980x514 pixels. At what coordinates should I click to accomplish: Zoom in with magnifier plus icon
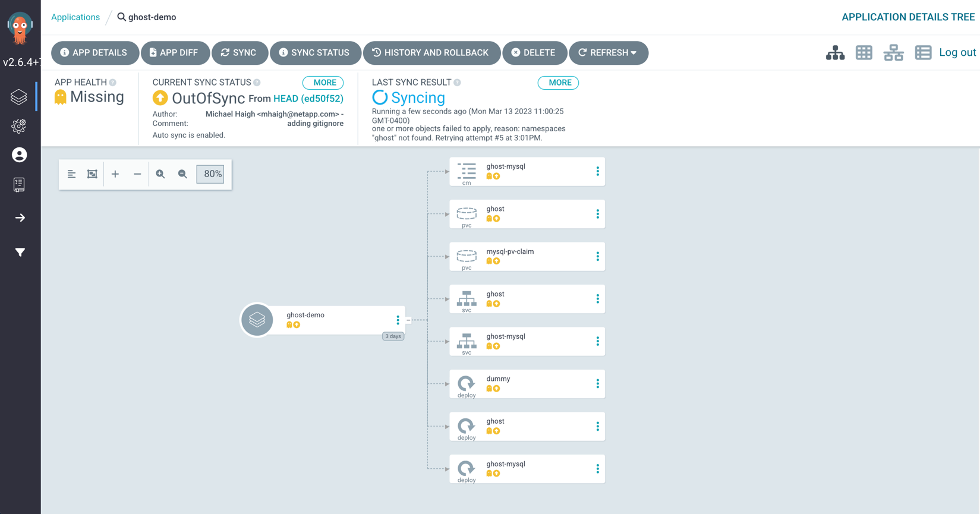pos(160,174)
